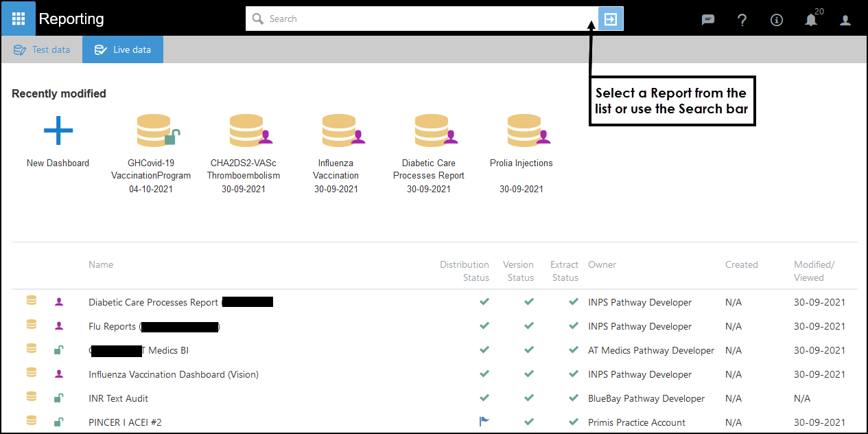Open the help question mark icon
The image size is (868, 434).
click(x=742, y=20)
